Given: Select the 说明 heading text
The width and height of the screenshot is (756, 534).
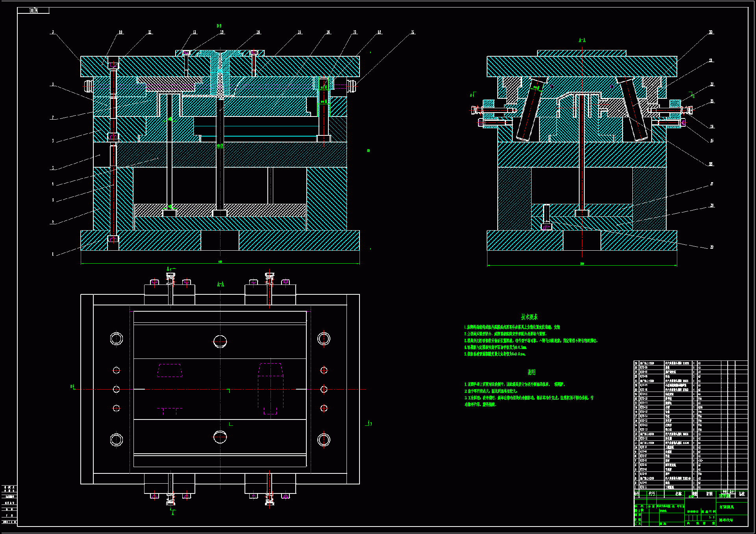Looking at the screenshot, I should [531, 372].
